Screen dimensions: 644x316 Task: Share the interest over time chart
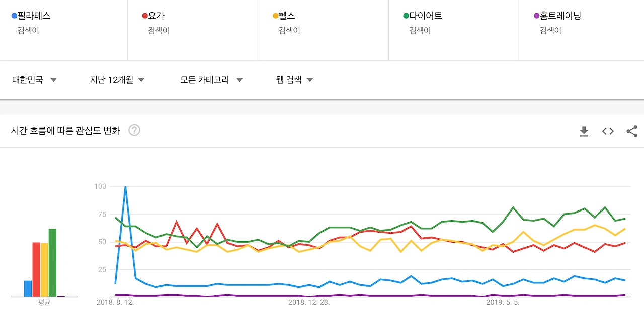[x=632, y=131]
